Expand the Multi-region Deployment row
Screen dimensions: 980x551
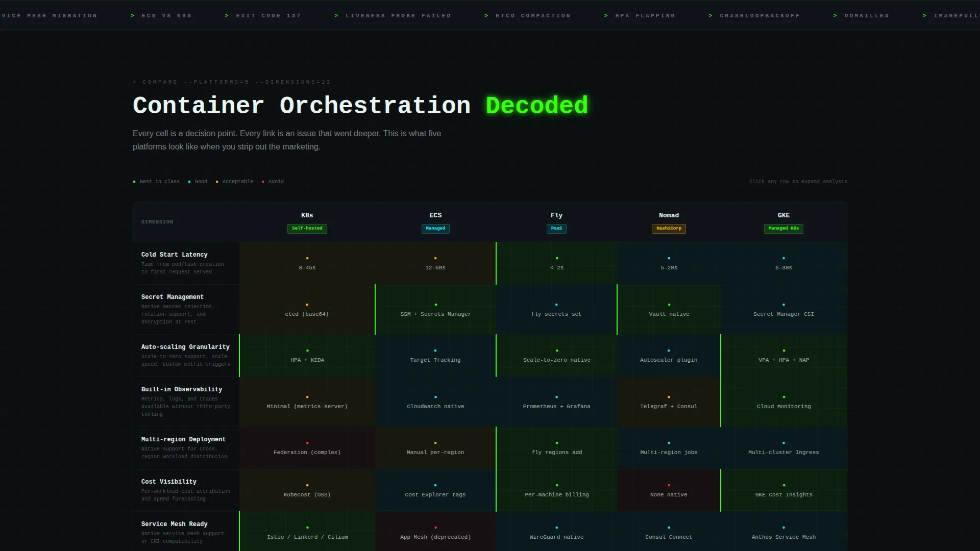point(490,448)
